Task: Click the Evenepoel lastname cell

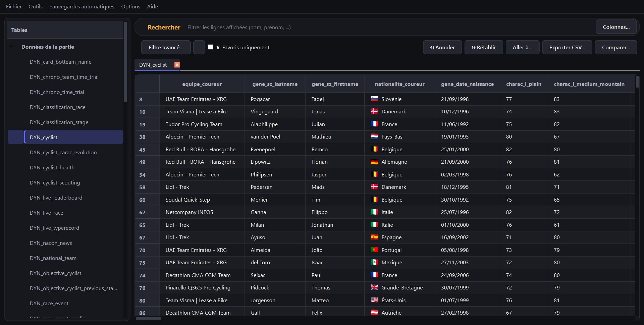Action: click(x=275, y=149)
